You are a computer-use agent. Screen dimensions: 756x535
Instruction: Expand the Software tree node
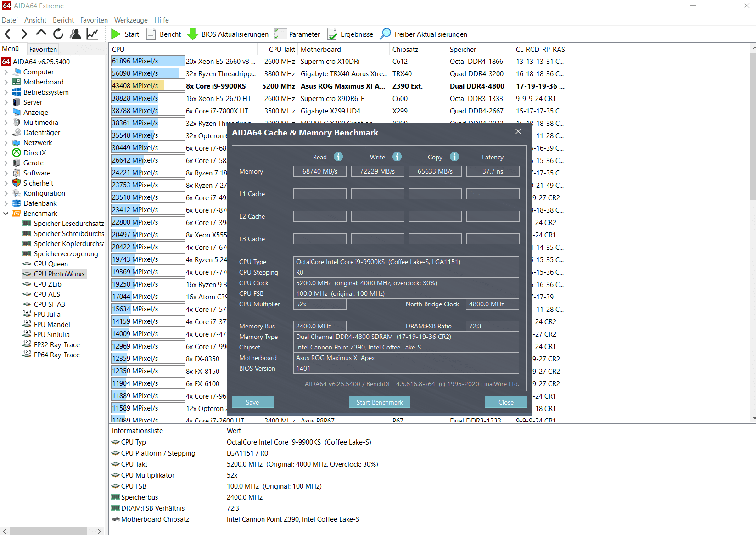[x=6, y=173]
